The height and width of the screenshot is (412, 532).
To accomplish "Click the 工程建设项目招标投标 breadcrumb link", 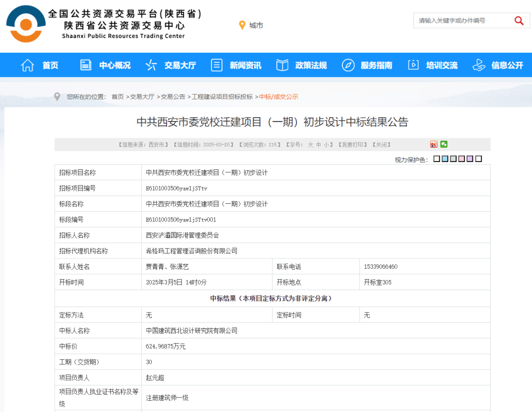I will (x=222, y=96).
